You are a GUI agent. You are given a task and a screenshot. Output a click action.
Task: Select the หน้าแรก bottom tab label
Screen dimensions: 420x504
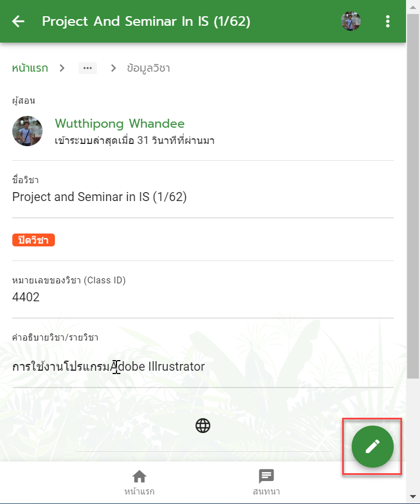[139, 492]
